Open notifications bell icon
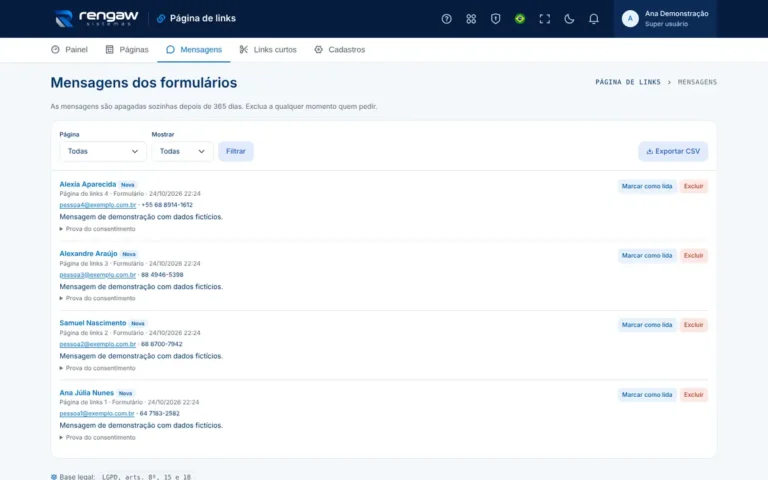Screen dimensions: 768x480 [x=593, y=19]
